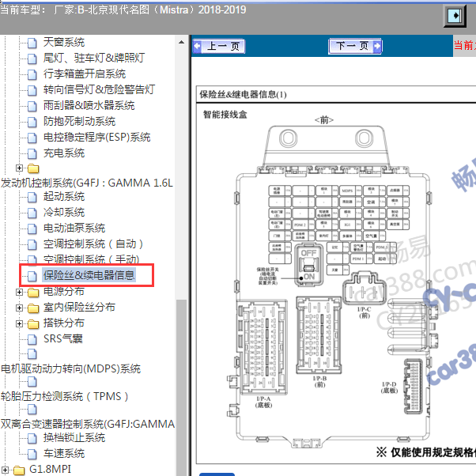Click the 转向信号灯&危险警告灯 document icon
The image size is (476, 476).
(32, 90)
